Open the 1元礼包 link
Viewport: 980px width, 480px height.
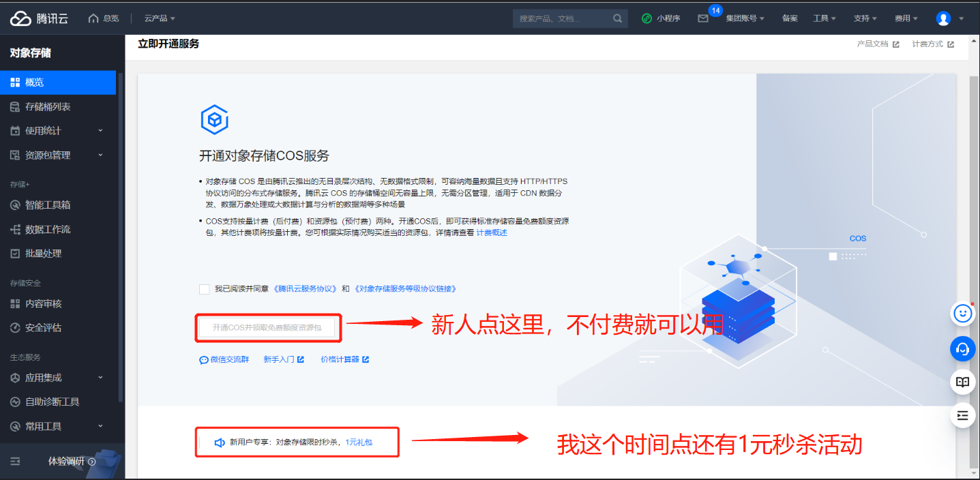[359, 442]
